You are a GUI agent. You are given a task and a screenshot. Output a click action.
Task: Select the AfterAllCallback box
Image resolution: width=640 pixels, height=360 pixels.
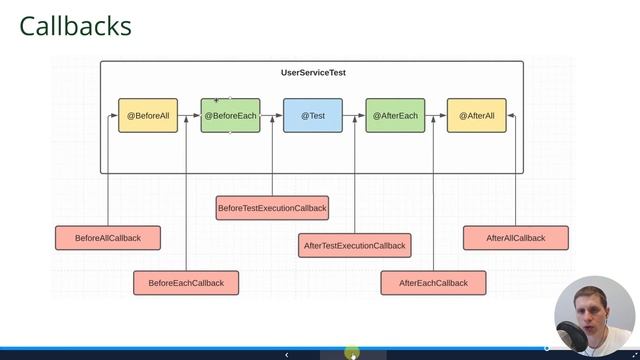coord(516,238)
